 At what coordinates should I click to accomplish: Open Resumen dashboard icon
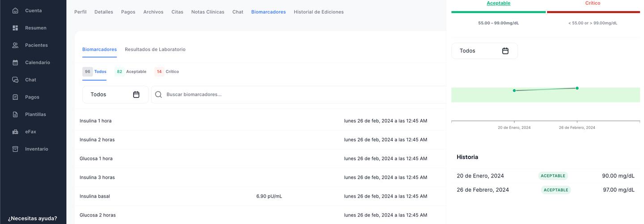click(x=15, y=28)
